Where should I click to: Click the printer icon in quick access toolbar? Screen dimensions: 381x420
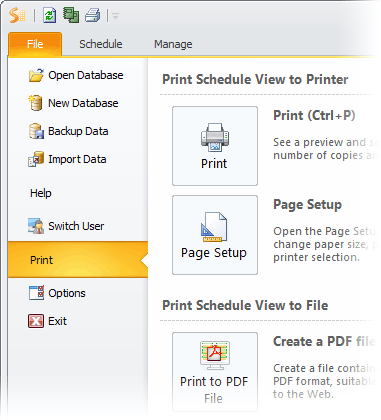pos(92,16)
